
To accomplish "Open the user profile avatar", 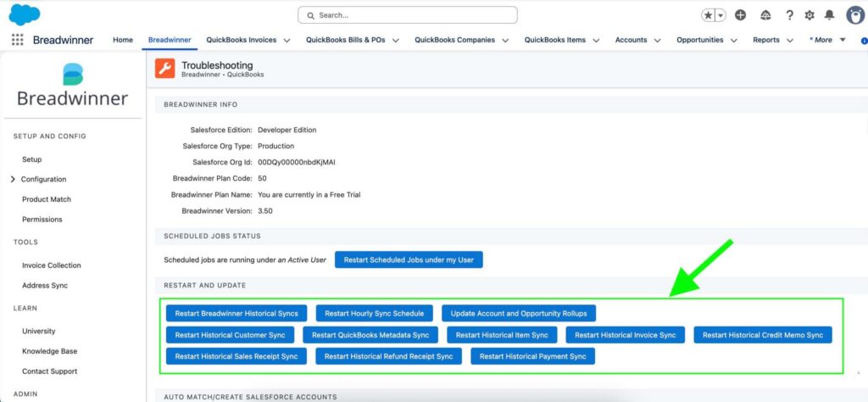I will click(x=856, y=15).
